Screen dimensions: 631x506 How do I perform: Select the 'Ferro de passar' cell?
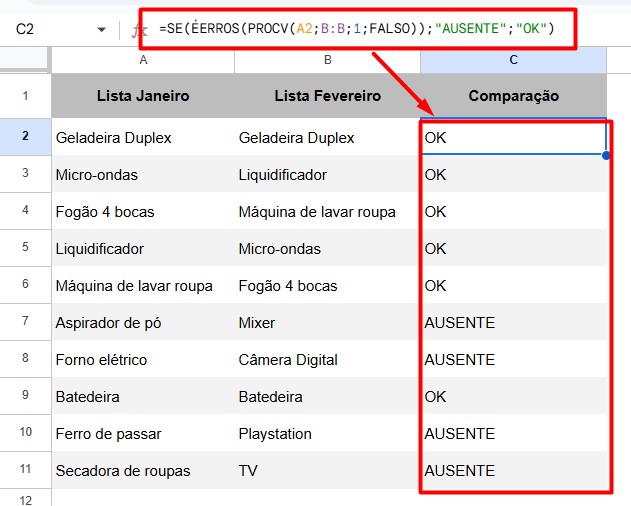[143, 434]
